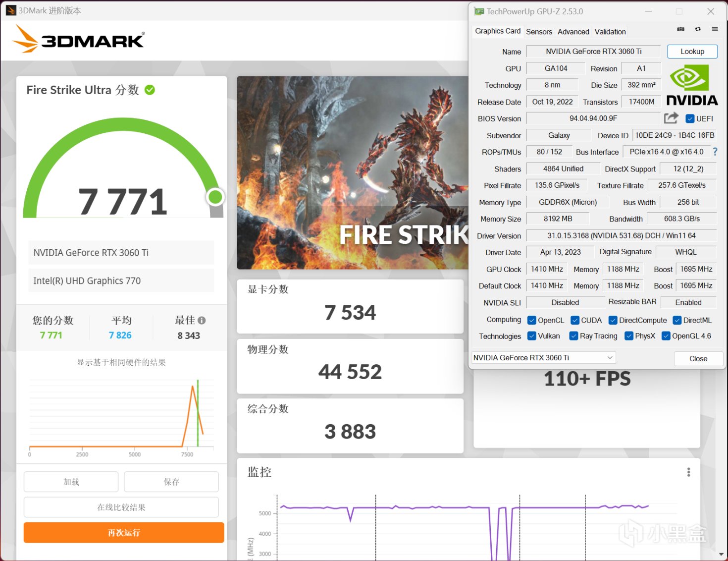This screenshot has height=561, width=728.
Task: Click the GPU-Z title bar app icon
Action: coord(479,11)
